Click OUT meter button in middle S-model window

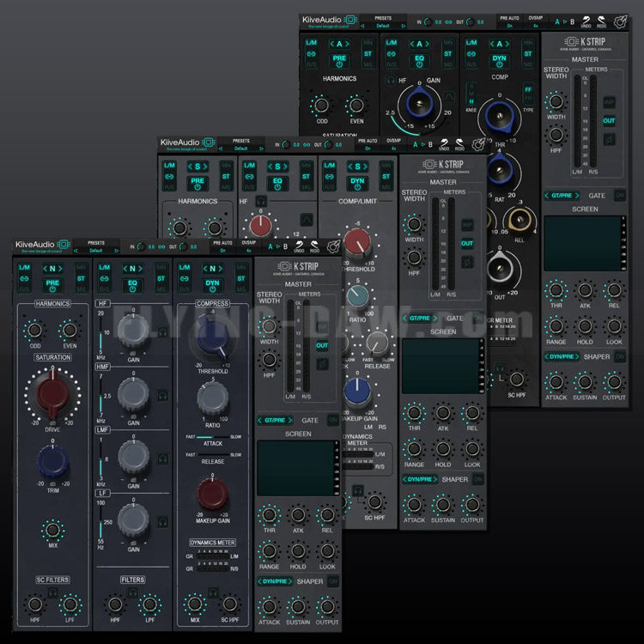click(467, 243)
